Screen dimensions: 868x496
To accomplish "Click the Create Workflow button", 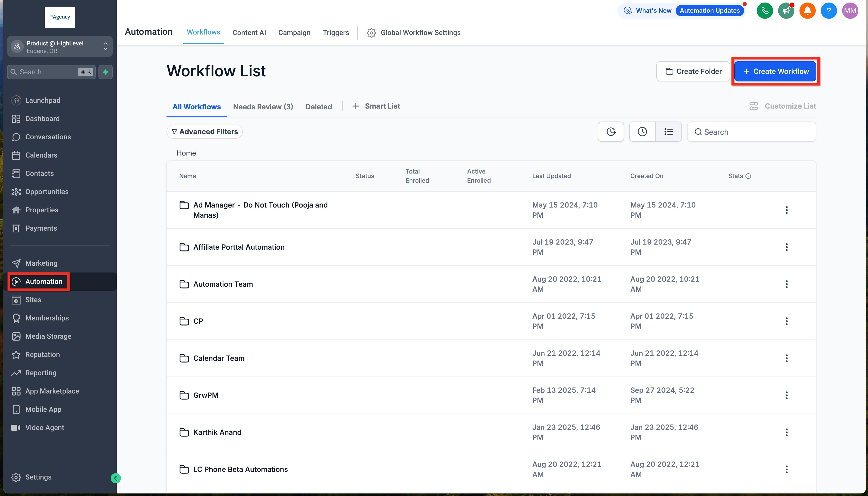I will coord(775,72).
